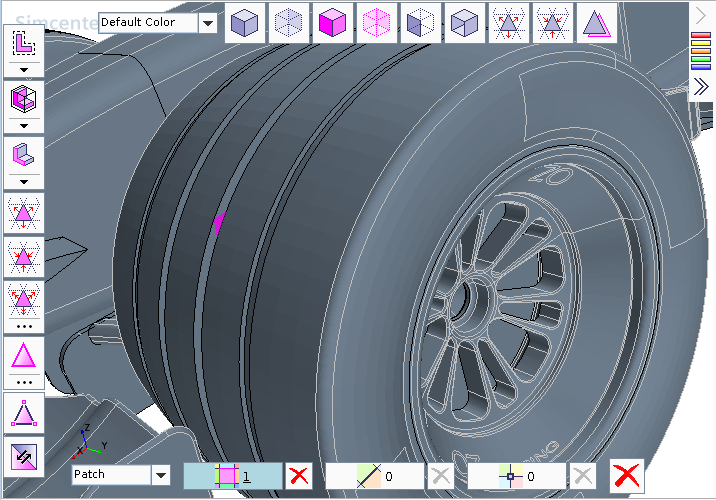Open the Default Color dropdown
Screen dimensions: 716x500
click(207, 22)
